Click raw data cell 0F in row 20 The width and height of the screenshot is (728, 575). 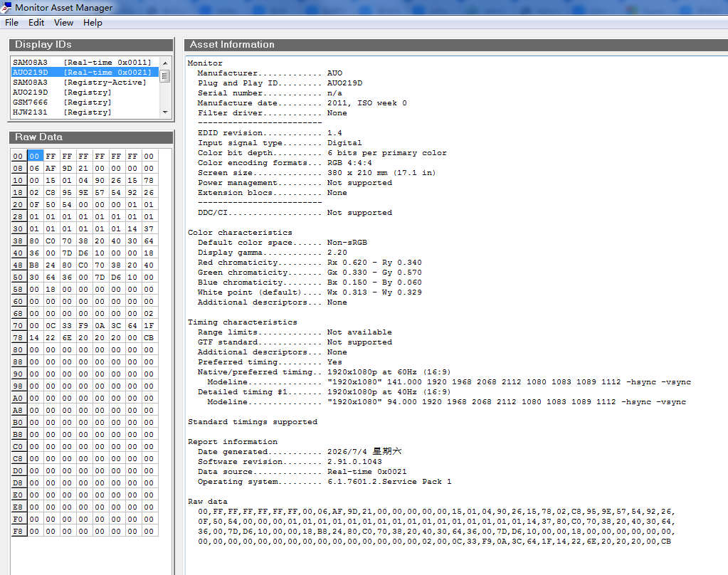pos(34,204)
